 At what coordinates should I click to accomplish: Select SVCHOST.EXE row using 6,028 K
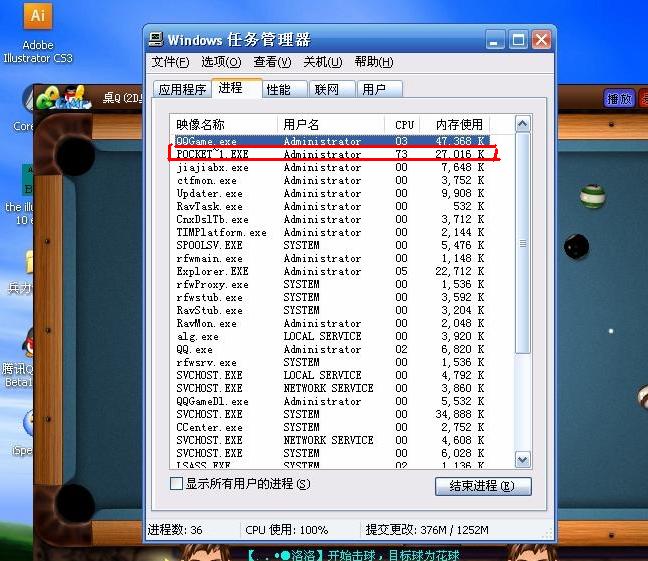(330, 453)
